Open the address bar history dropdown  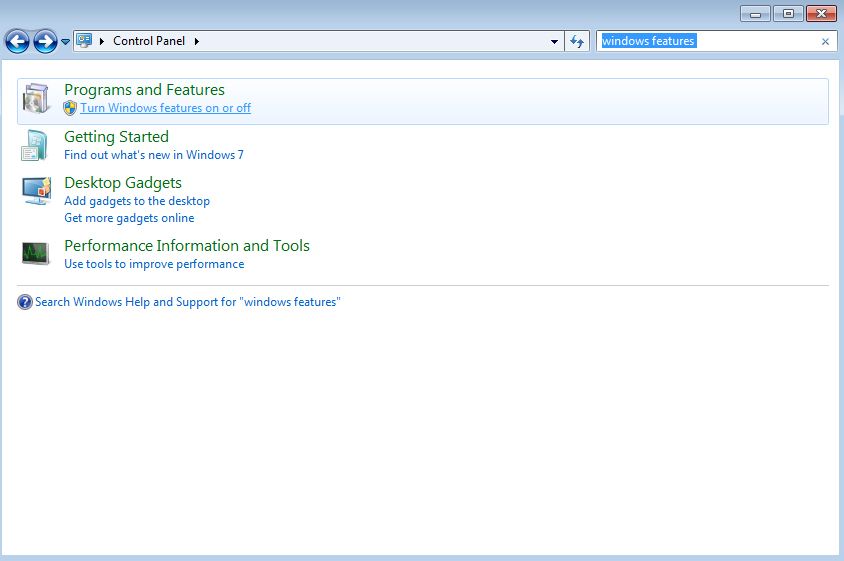554,41
